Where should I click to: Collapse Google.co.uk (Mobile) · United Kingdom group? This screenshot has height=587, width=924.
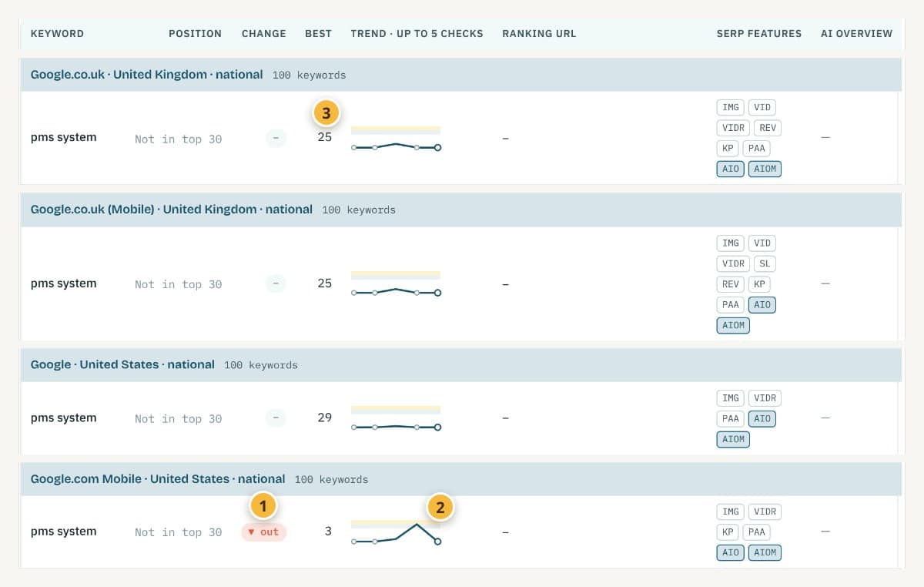pyautogui.click(x=461, y=210)
